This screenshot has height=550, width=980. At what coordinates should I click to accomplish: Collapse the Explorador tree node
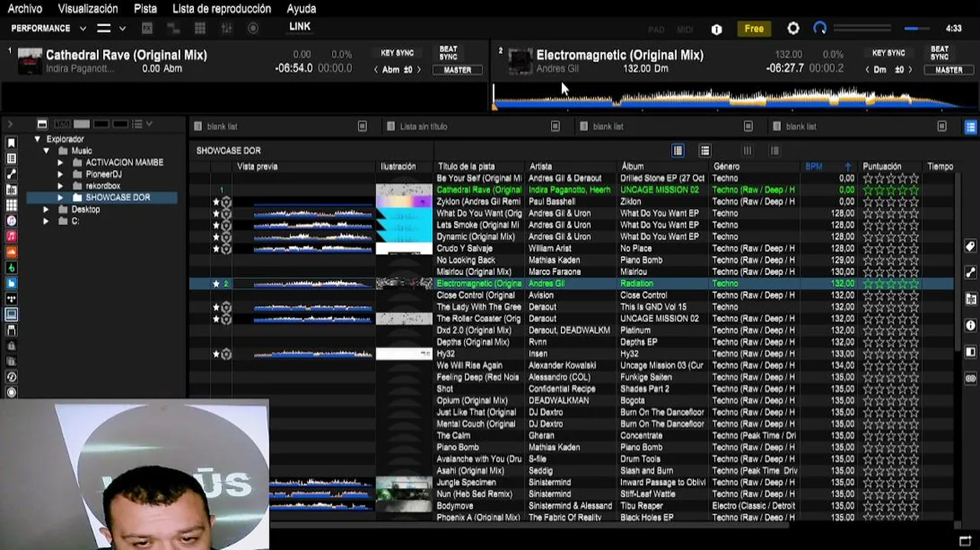pyautogui.click(x=37, y=139)
